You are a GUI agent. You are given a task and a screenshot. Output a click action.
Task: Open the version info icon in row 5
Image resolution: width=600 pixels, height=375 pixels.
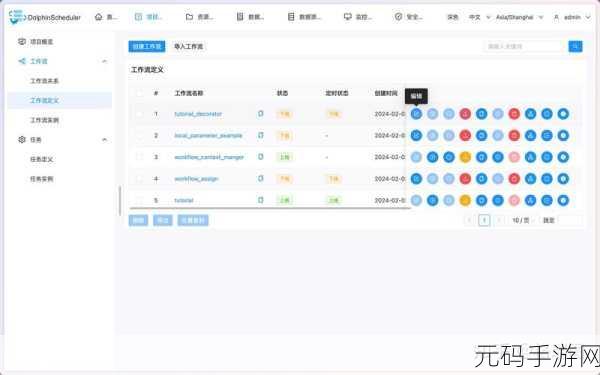(x=563, y=200)
